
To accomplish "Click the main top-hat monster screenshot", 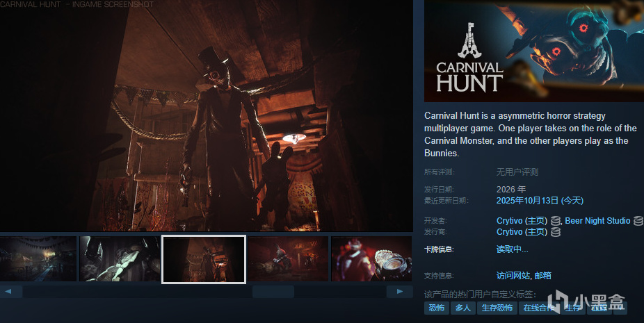I will point(207,116).
